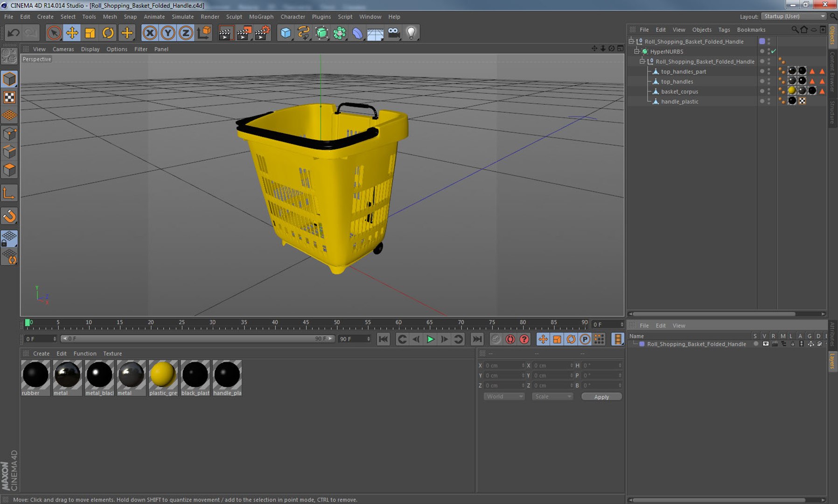Toggle the Enable Snap magnet icon
This screenshot has width=838, height=504.
click(9, 216)
